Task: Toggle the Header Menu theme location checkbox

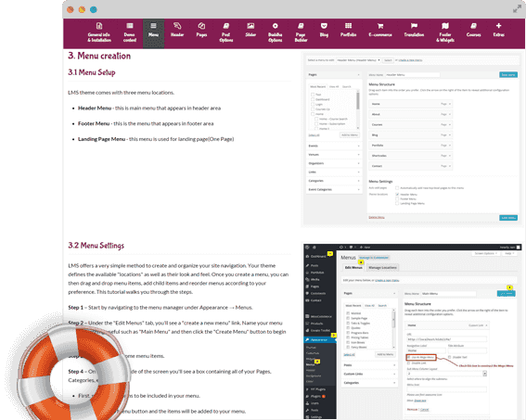Action: [x=397, y=195]
